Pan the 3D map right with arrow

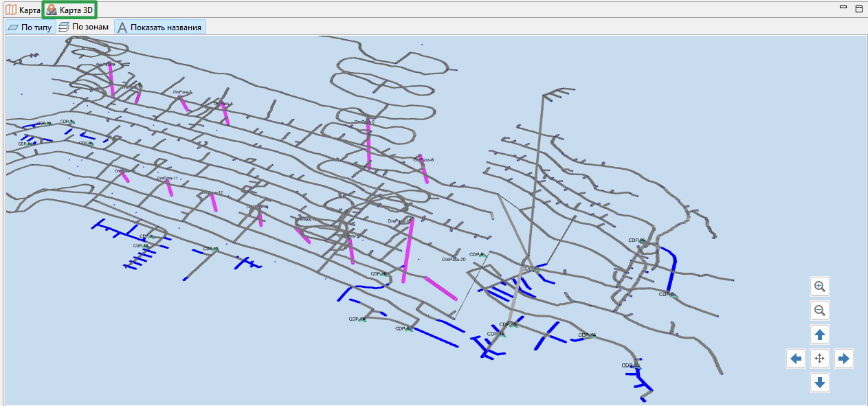844,359
